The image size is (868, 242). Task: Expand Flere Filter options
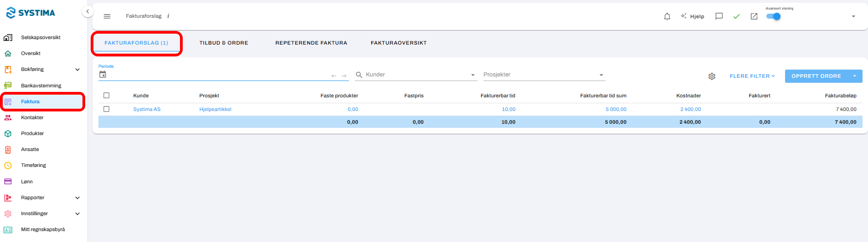click(x=752, y=76)
